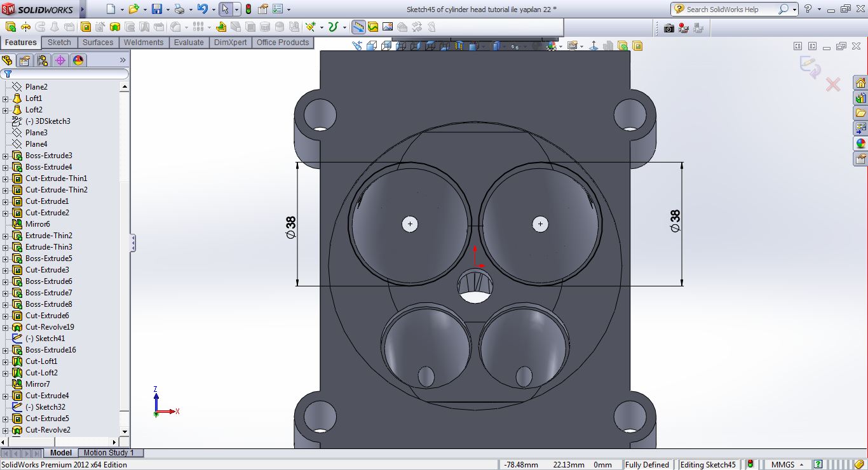Viewport: 868px width, 470px height.
Task: Click the Fully Defined status text
Action: (x=647, y=465)
